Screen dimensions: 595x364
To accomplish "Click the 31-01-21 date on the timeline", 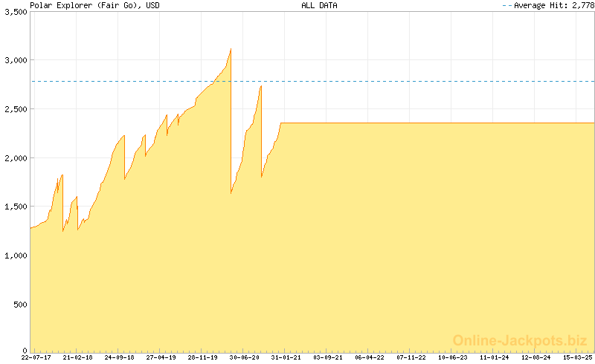I will (286, 357).
